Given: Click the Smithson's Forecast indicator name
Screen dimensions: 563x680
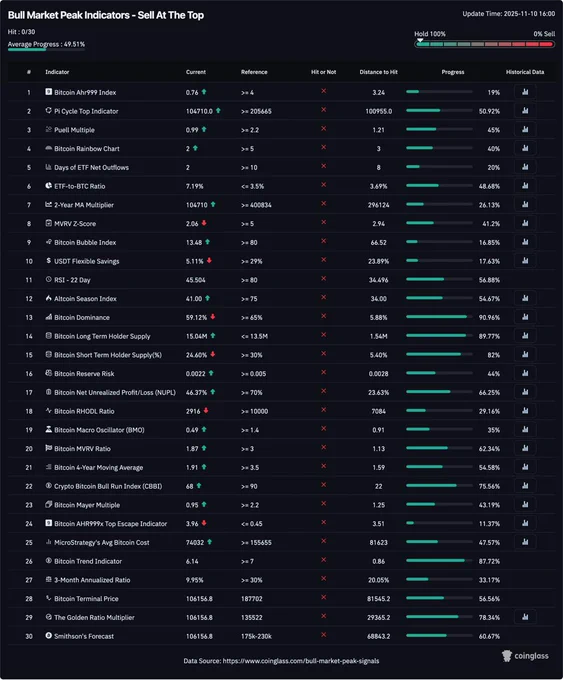Looking at the screenshot, I should pos(84,636).
